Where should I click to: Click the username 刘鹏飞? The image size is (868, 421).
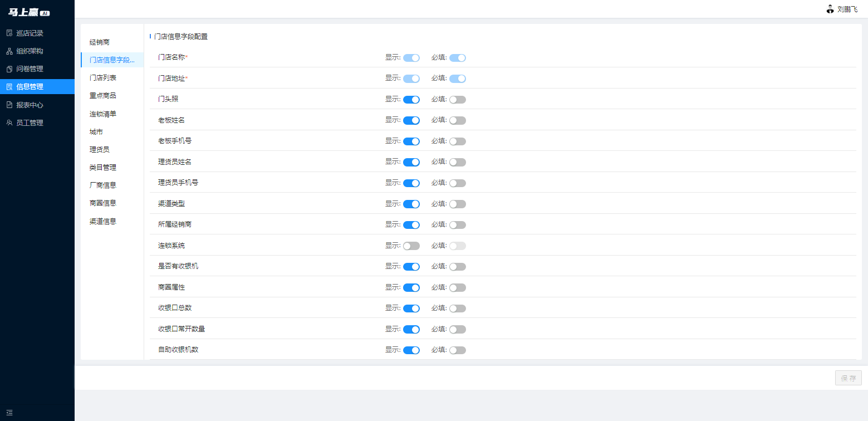(847, 9)
